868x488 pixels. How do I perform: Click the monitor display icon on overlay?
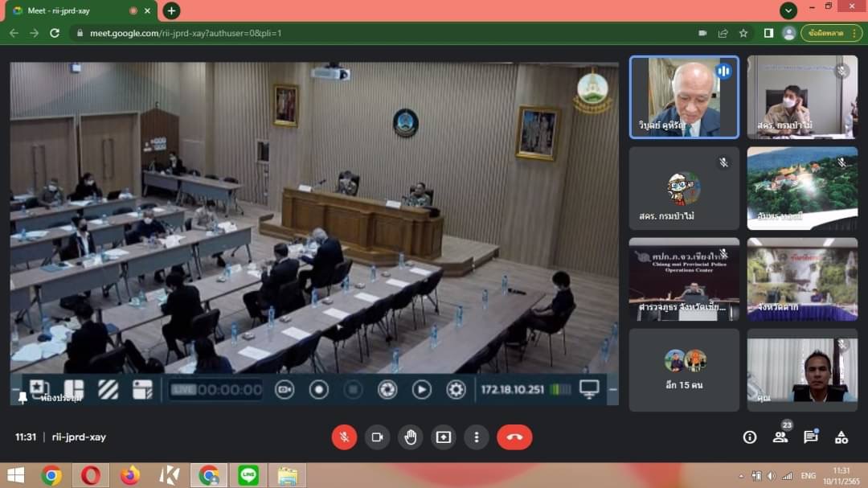coord(589,389)
